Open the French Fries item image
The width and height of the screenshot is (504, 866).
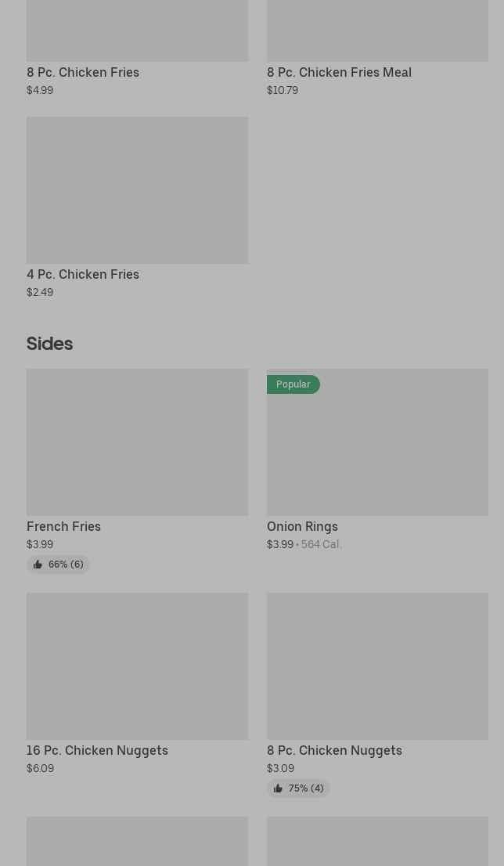137,442
